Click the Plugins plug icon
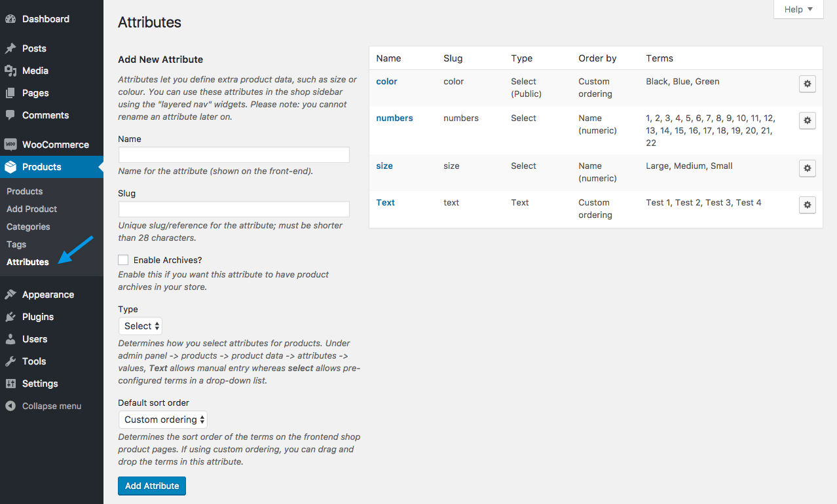Screen dimensions: 837x504 (x=10, y=317)
